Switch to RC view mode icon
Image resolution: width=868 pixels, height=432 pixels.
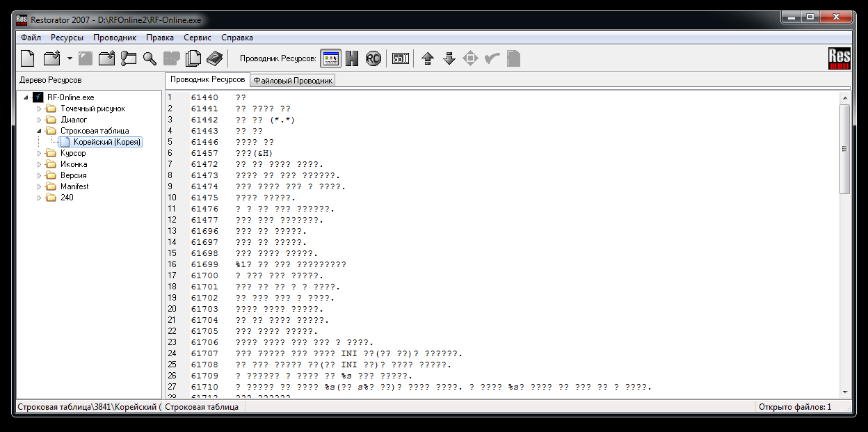pos(373,58)
